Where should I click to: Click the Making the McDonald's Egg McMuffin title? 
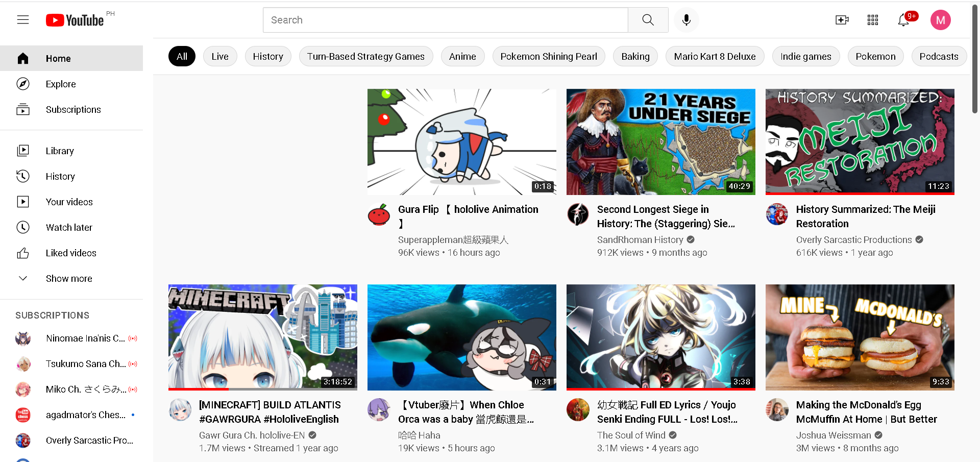click(x=867, y=412)
